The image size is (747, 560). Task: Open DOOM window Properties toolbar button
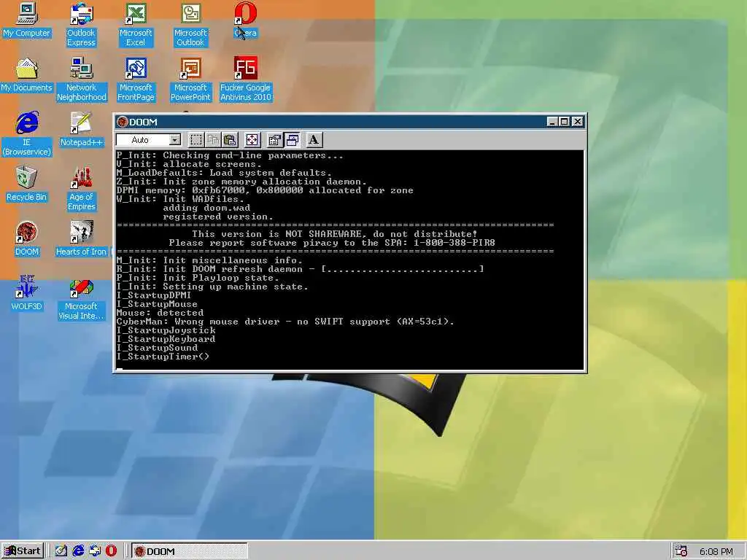point(274,139)
